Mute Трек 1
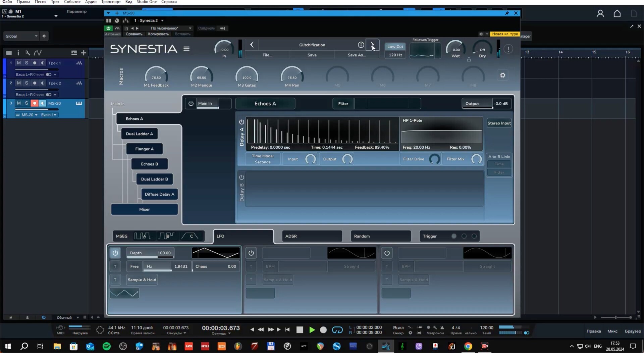644x353 pixels. (19, 63)
